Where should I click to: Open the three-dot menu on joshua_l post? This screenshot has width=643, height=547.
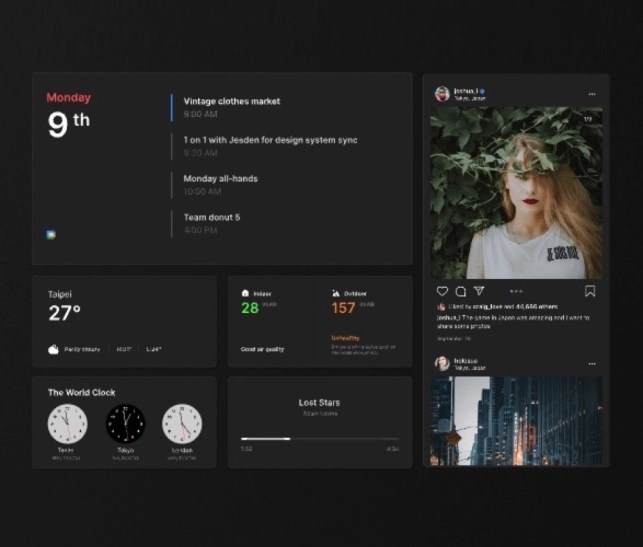tap(592, 94)
